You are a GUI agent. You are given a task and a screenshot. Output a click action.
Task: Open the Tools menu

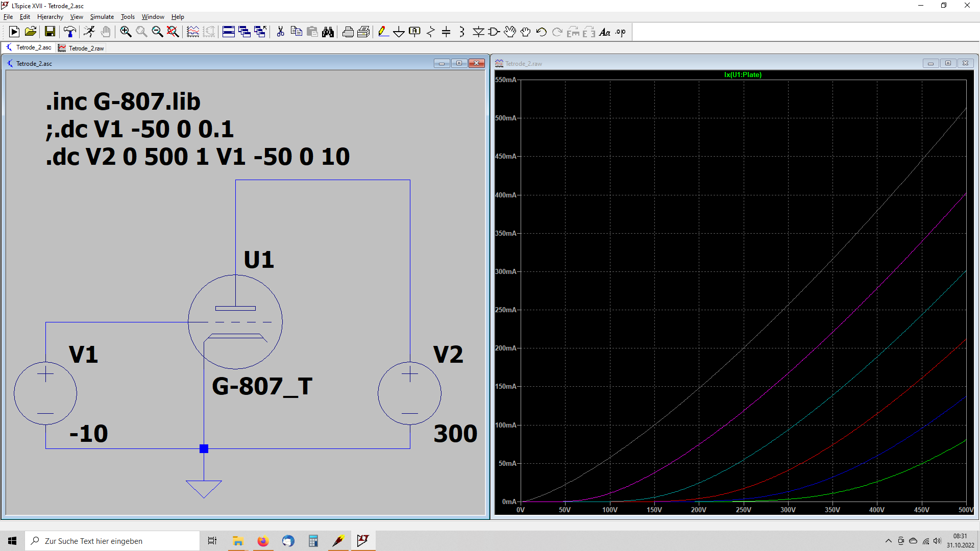pos(128,17)
